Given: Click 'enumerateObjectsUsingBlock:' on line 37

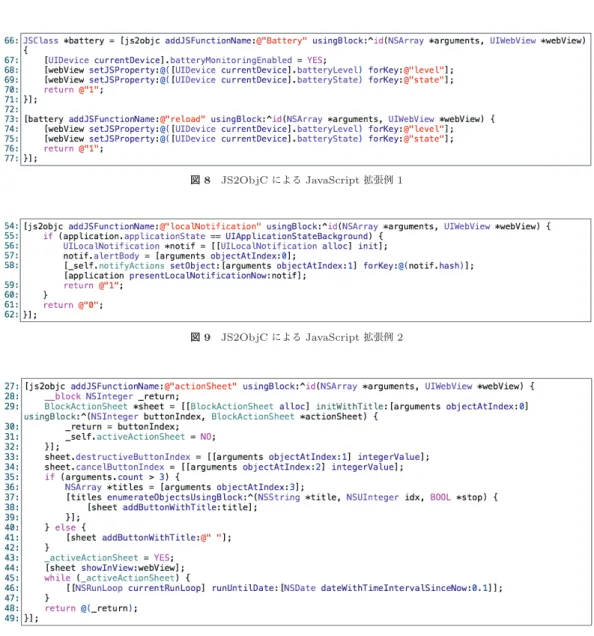Looking at the screenshot, I should tap(177, 497).
